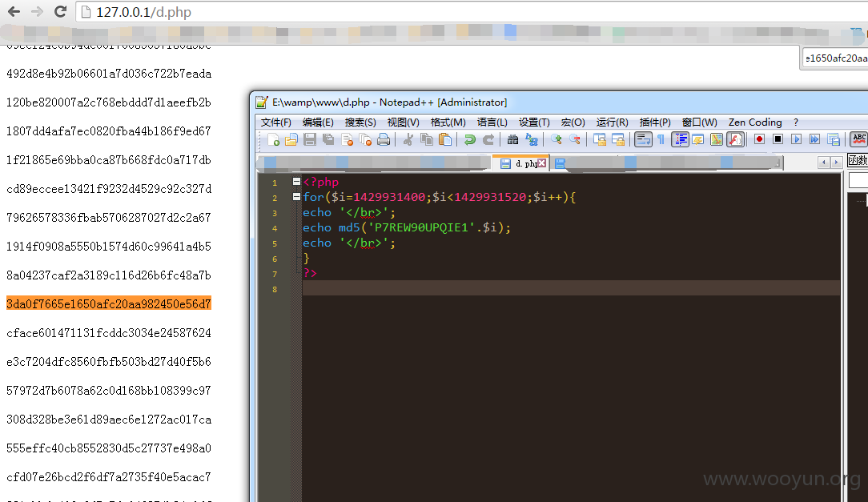Click the Replace icon

[x=532, y=139]
